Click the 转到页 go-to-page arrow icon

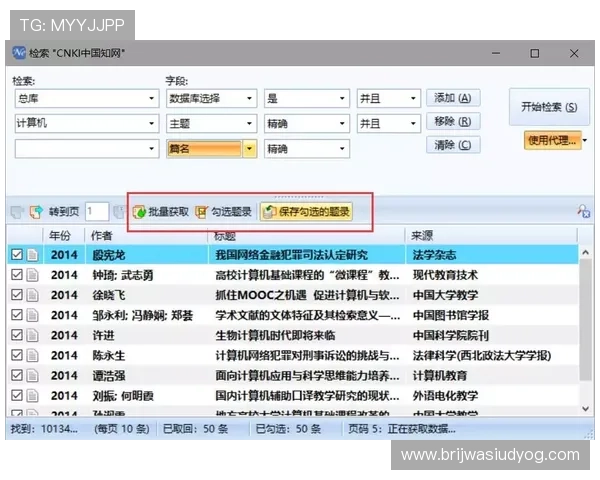tap(36, 212)
